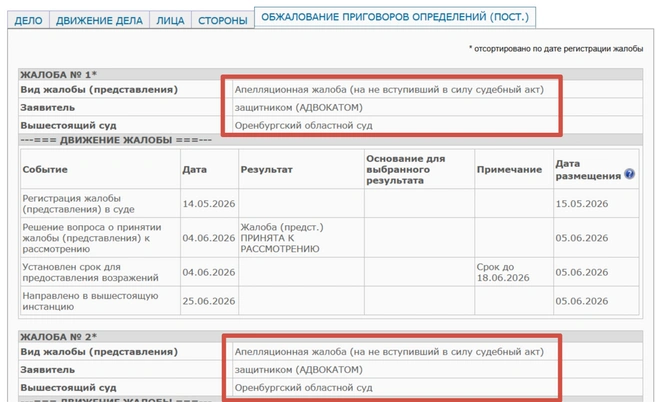Image resolution: width=656 pixels, height=402 pixels.
Task: Click complaint type value under ЖАЛОБА № 2
Action: [389, 352]
